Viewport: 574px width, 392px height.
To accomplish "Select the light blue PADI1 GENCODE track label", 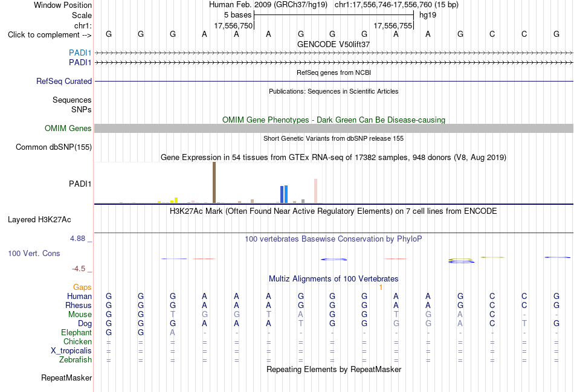I will (x=80, y=53).
